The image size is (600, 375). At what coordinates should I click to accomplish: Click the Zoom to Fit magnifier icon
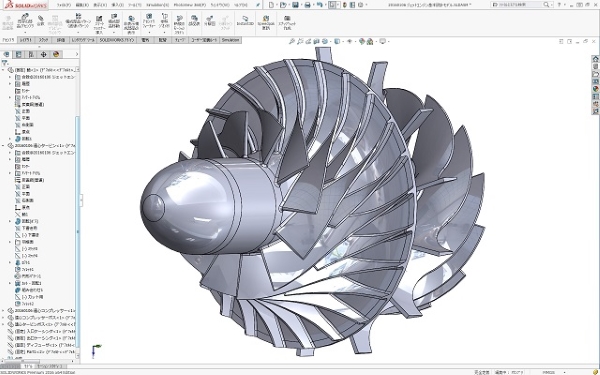click(x=292, y=41)
